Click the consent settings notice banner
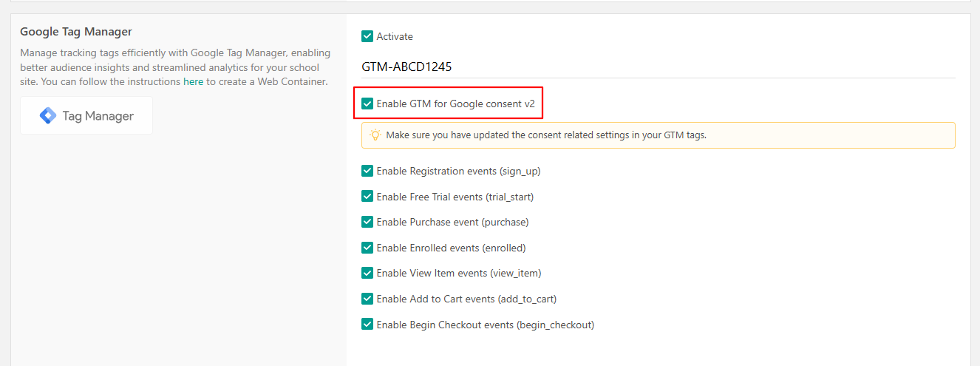 tap(658, 135)
